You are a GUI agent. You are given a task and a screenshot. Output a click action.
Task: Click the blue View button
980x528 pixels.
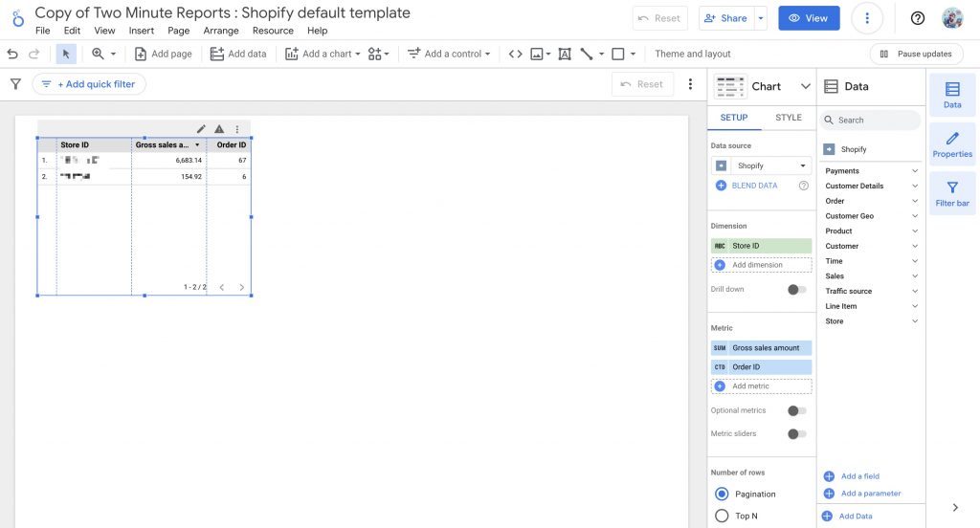pos(808,18)
